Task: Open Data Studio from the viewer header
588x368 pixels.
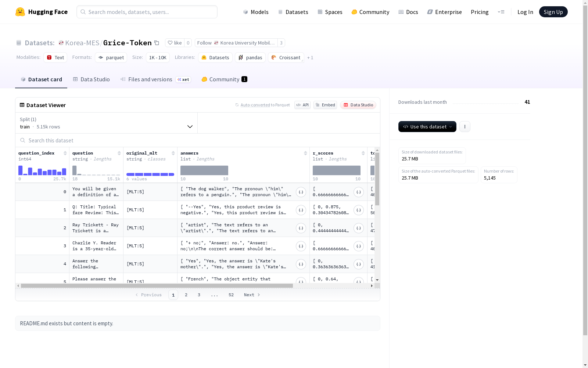Action: [x=358, y=105]
